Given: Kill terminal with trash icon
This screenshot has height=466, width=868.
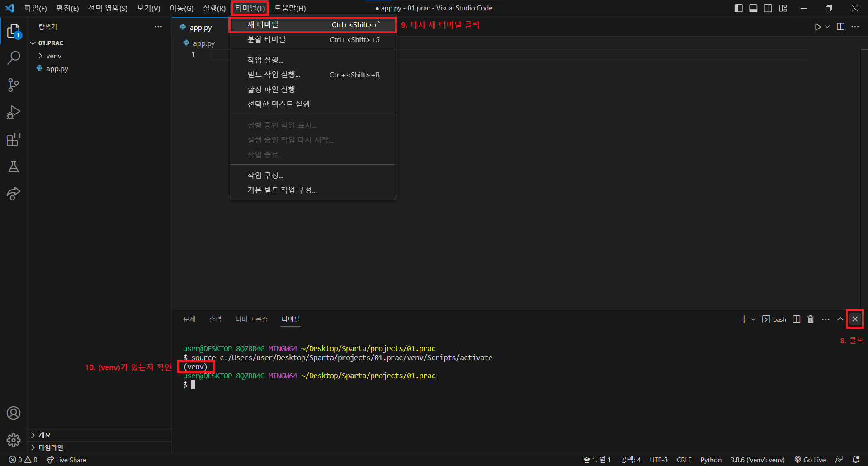Looking at the screenshot, I should tap(811, 319).
